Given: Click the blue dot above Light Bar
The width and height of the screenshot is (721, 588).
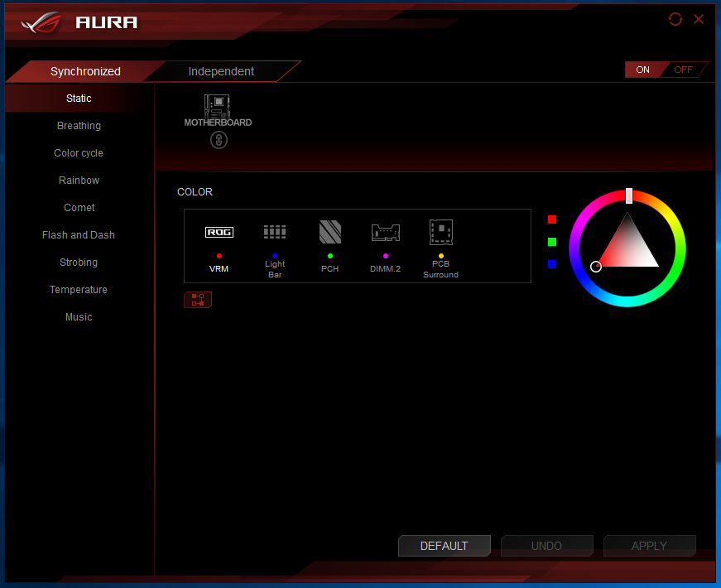Looking at the screenshot, I should pos(275,256).
